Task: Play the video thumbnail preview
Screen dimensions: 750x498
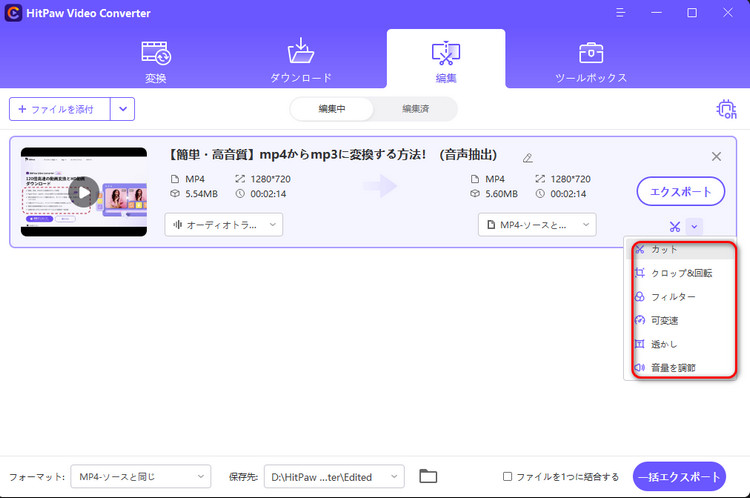Action: point(84,192)
